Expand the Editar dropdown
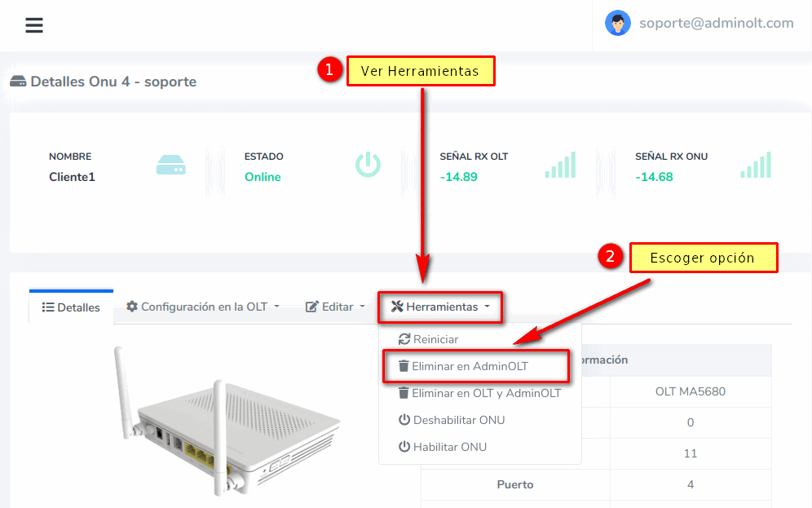This screenshot has width=812, height=508. point(335,307)
